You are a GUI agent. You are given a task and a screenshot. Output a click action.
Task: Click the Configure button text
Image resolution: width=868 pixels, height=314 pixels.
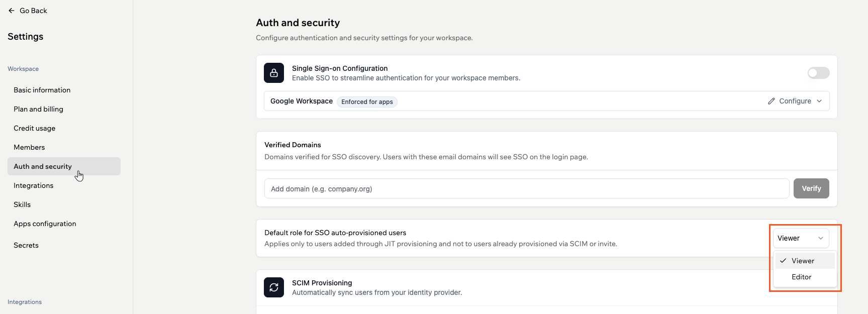point(795,101)
